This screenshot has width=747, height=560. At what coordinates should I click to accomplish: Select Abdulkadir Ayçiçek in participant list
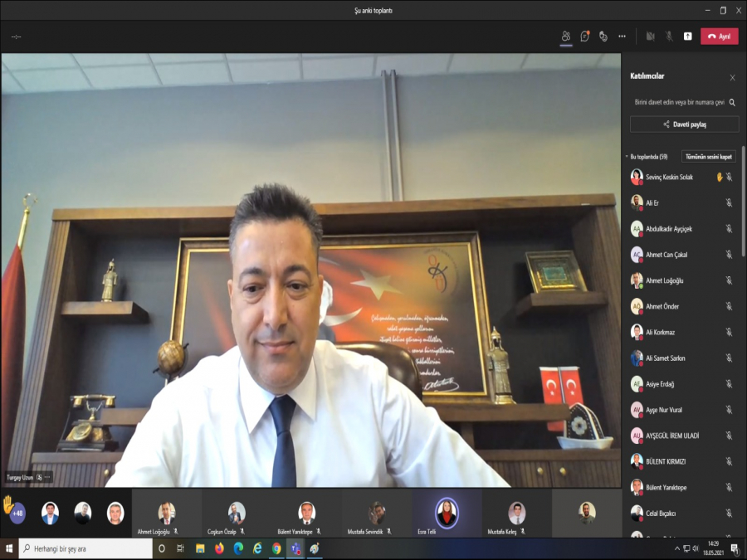[682, 229]
